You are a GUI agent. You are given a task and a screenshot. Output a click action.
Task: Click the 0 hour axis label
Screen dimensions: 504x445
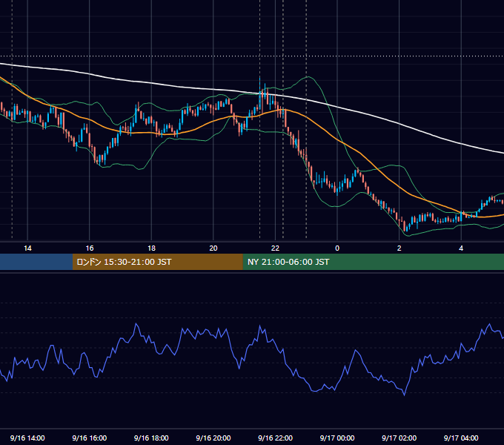pyautogui.click(x=337, y=248)
